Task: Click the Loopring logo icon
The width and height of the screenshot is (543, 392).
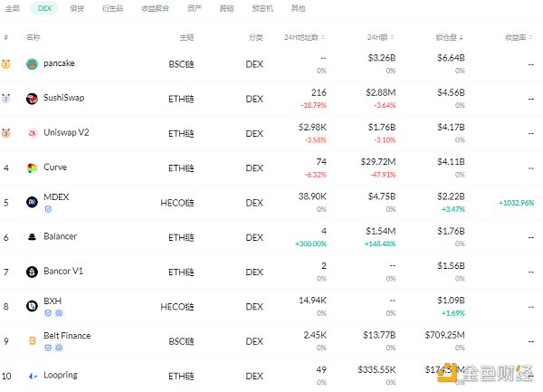Action: (33, 376)
